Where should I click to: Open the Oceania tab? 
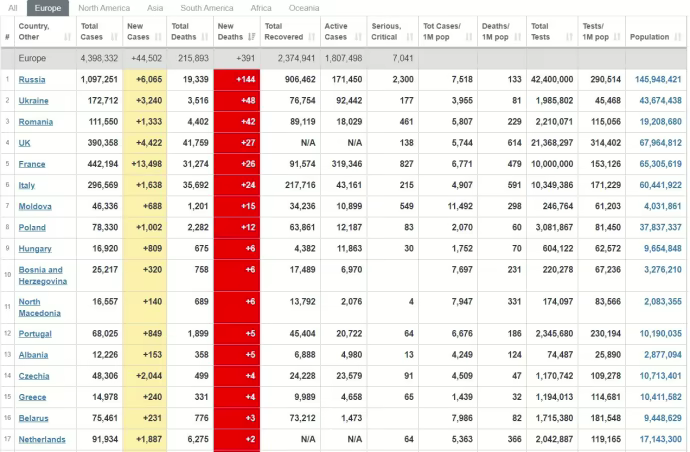click(x=304, y=8)
